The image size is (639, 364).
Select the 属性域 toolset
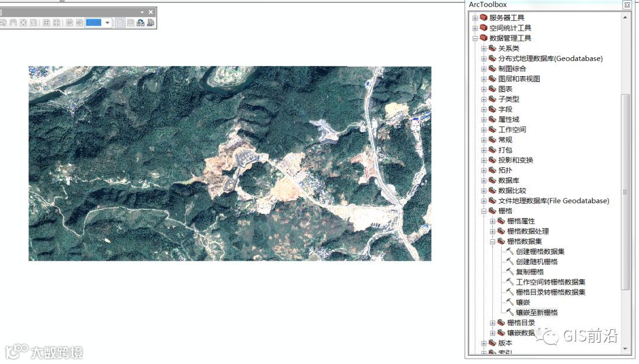pos(509,120)
